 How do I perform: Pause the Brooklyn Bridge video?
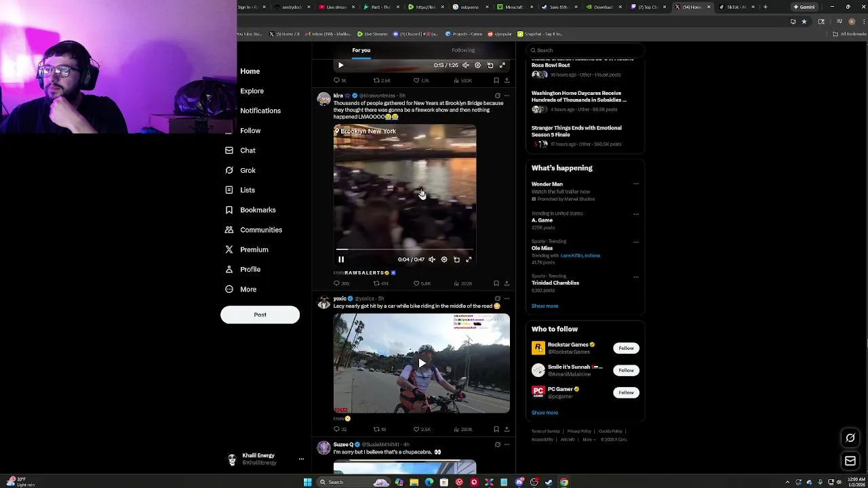(x=341, y=259)
